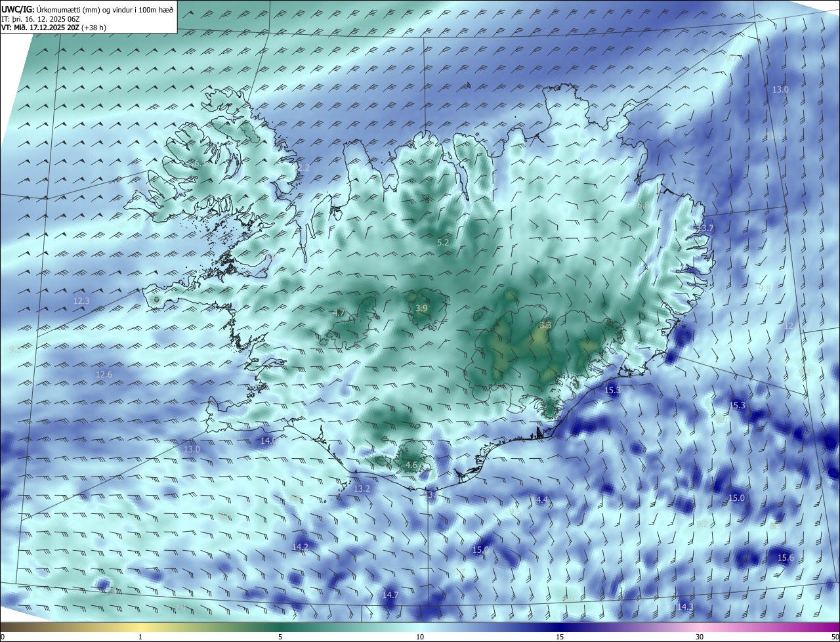The image size is (840, 642).
Task: Click the '13.7' value on the map
Action: (705, 228)
